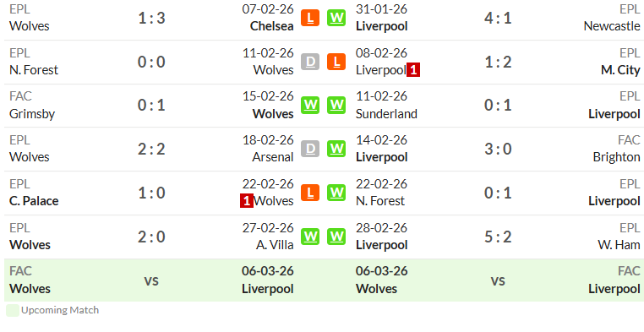Click the grey D badge for Wolves vs Arsenal
This screenshot has width=644, height=332.
click(310, 149)
